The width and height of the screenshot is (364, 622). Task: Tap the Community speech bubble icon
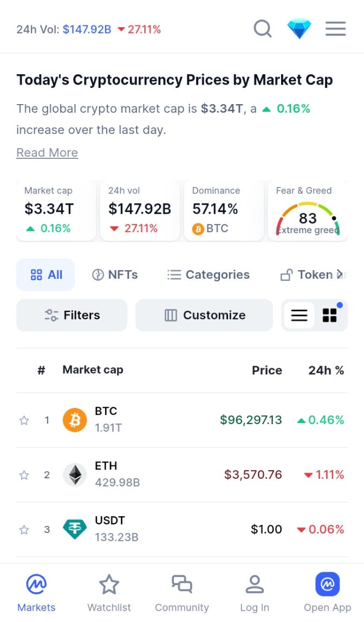[181, 584]
